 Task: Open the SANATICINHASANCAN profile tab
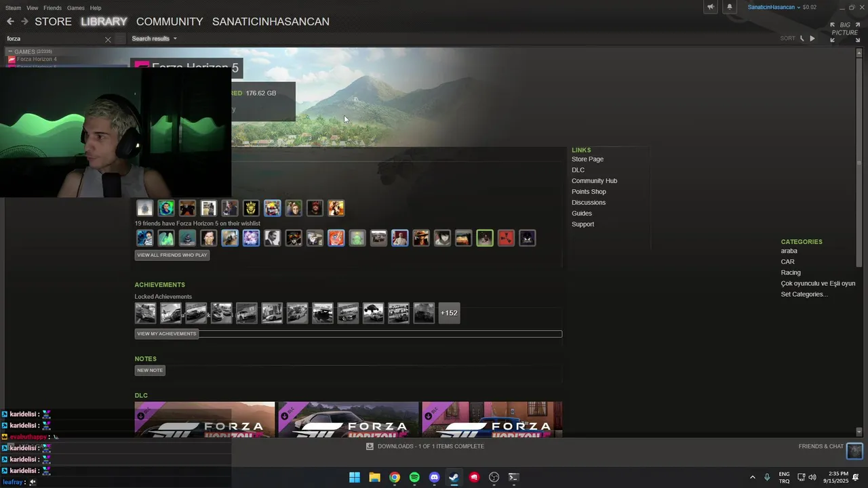271,22
